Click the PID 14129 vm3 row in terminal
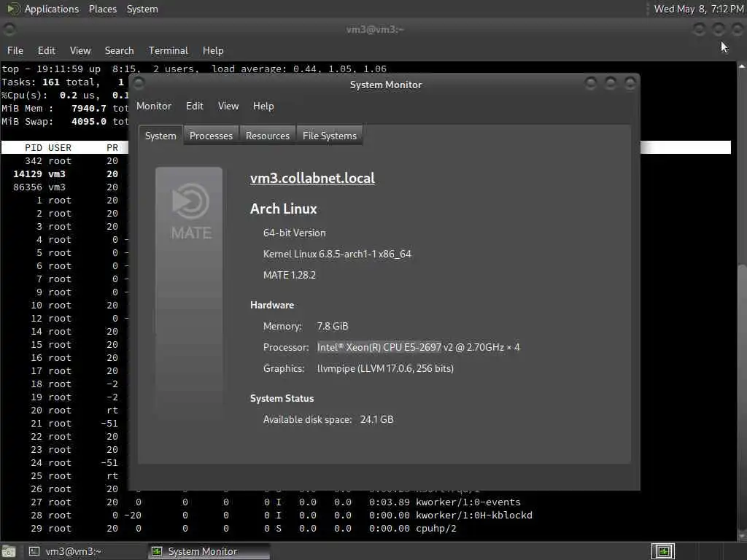This screenshot has height=560, width=747. 65,174
